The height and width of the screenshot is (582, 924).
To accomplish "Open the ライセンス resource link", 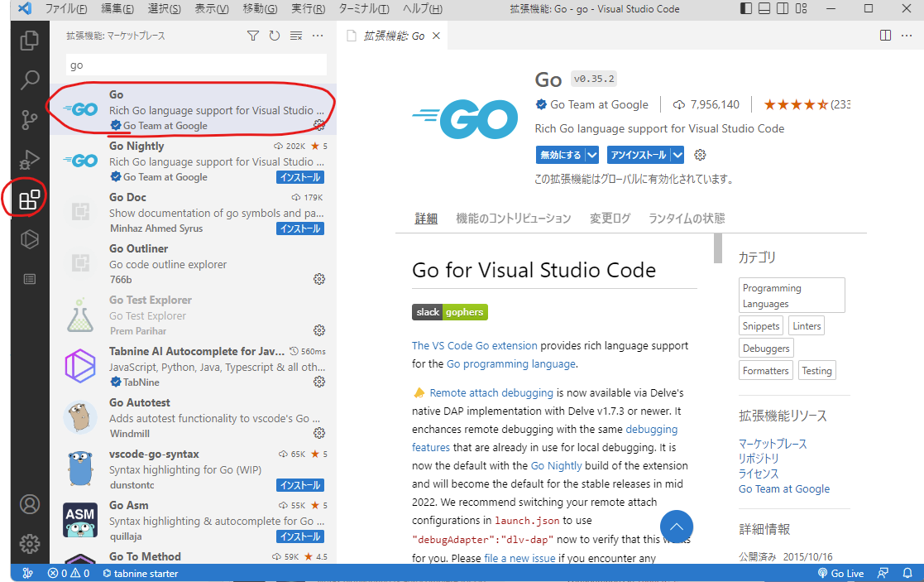I will pos(759,474).
